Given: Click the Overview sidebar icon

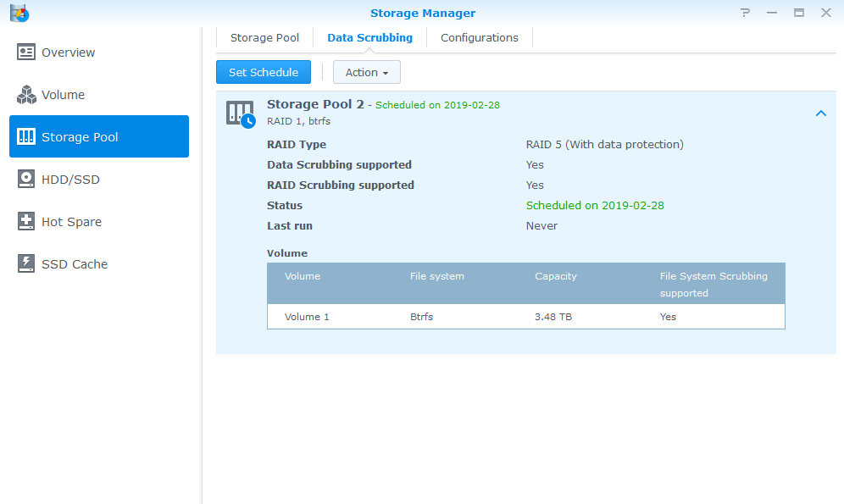Looking at the screenshot, I should click(x=26, y=53).
